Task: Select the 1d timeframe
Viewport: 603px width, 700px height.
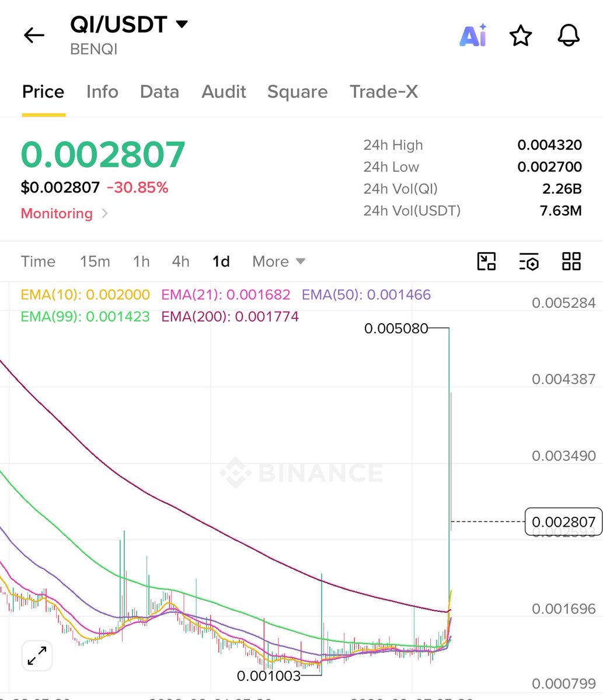Action: tap(221, 261)
